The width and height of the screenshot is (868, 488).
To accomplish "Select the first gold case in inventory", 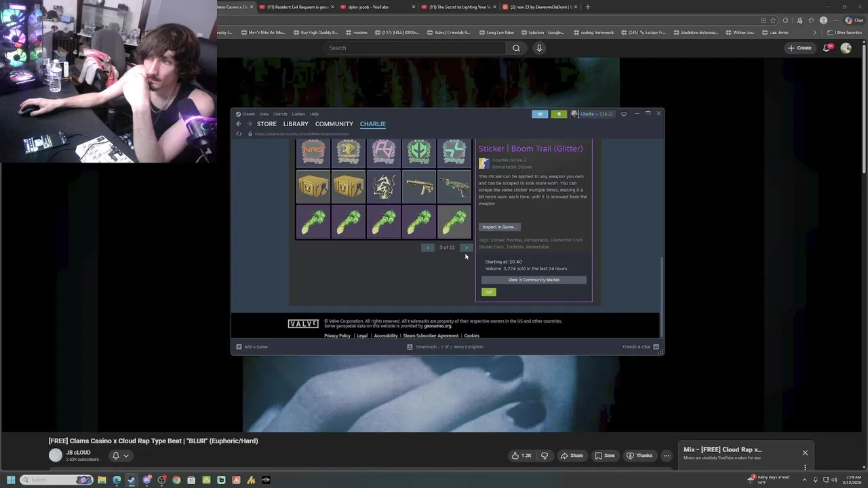I will 313,187.
